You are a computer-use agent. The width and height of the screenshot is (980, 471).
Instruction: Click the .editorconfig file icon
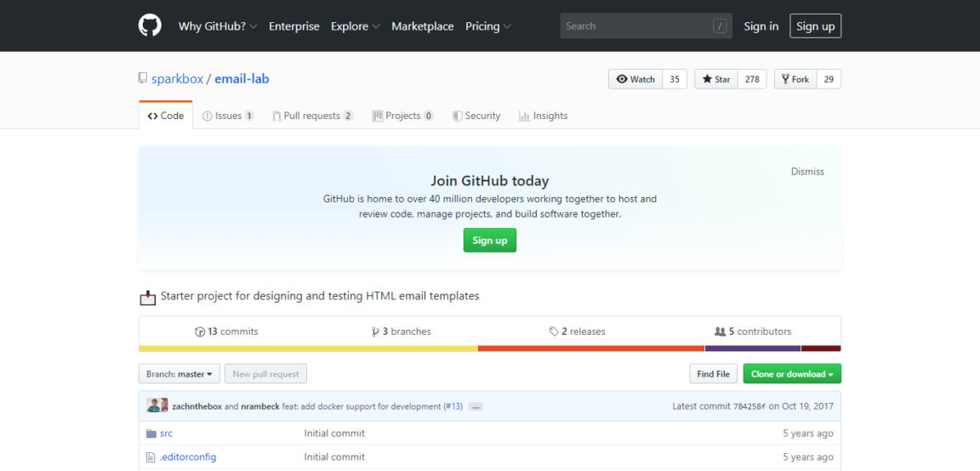click(150, 457)
